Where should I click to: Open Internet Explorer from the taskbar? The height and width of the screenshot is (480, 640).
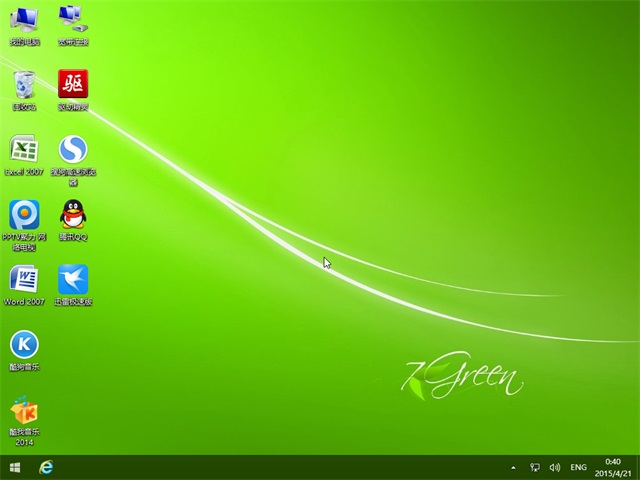46,467
